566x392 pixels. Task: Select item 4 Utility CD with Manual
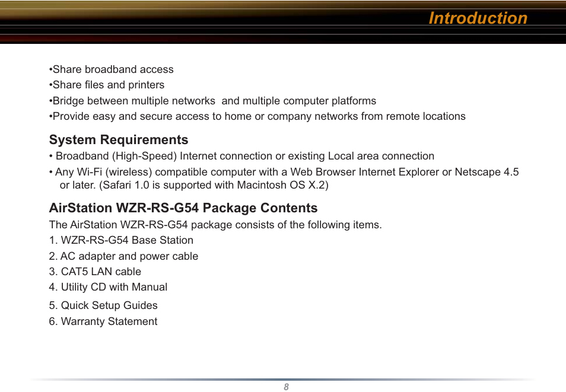[x=109, y=287]
